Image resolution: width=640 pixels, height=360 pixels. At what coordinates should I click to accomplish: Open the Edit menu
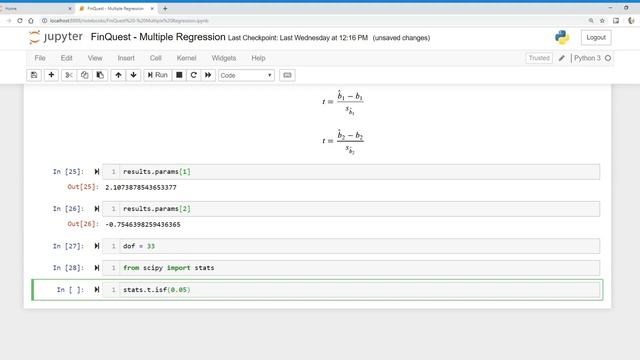point(67,58)
